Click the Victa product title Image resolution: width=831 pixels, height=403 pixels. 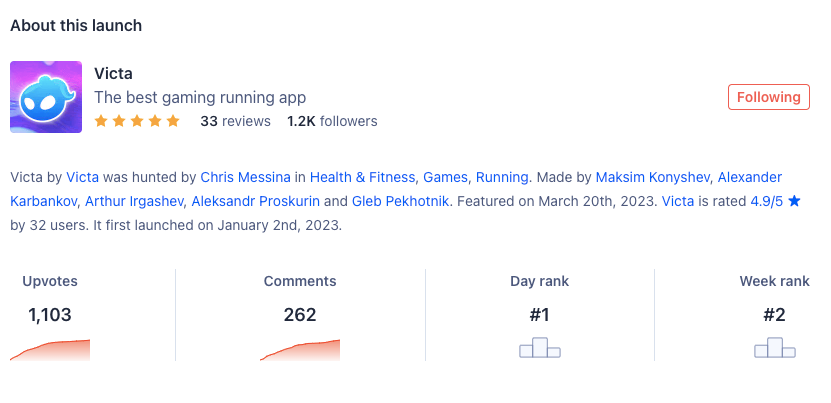click(113, 73)
